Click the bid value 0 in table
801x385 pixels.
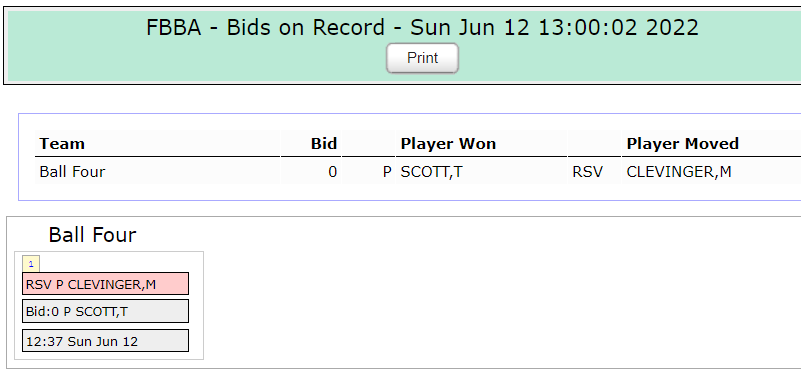tap(333, 172)
